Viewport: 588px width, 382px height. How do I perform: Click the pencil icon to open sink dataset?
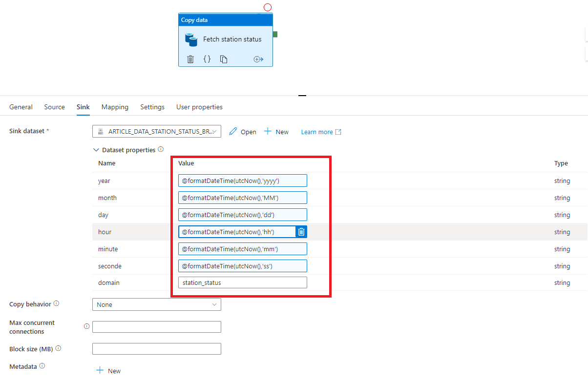click(x=233, y=132)
